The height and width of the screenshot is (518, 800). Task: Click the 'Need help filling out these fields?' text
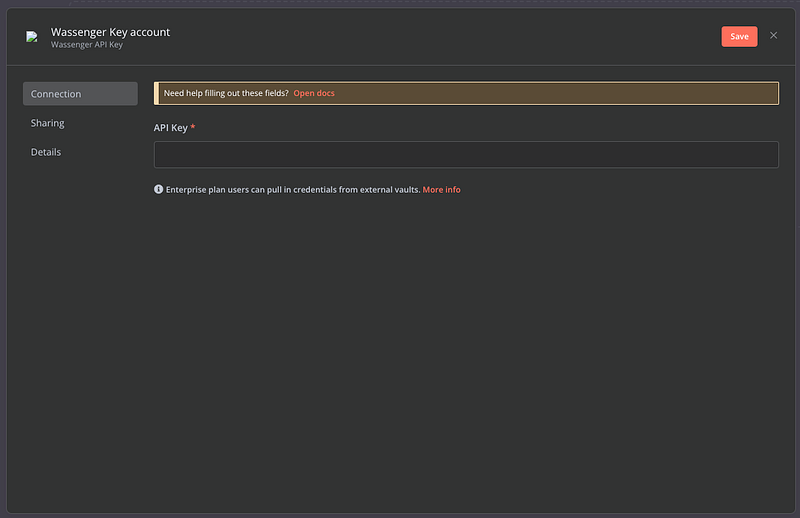226,93
